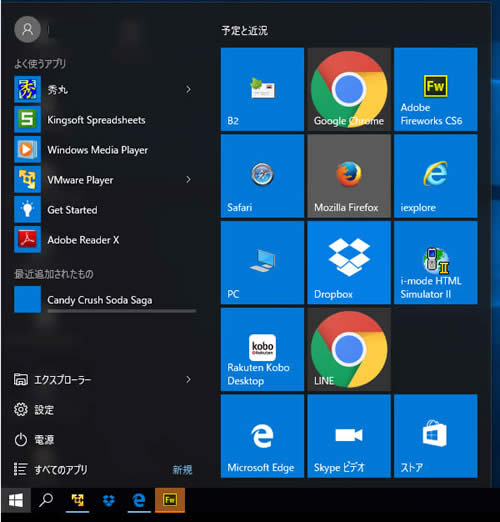
Task: Click the Edge icon on the taskbar
Action: coord(139,500)
